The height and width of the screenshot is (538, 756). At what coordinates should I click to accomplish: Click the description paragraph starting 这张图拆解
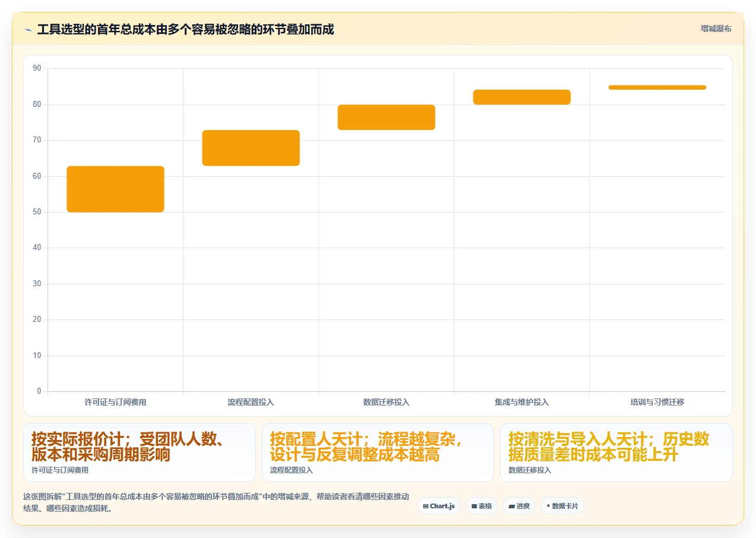(216, 502)
